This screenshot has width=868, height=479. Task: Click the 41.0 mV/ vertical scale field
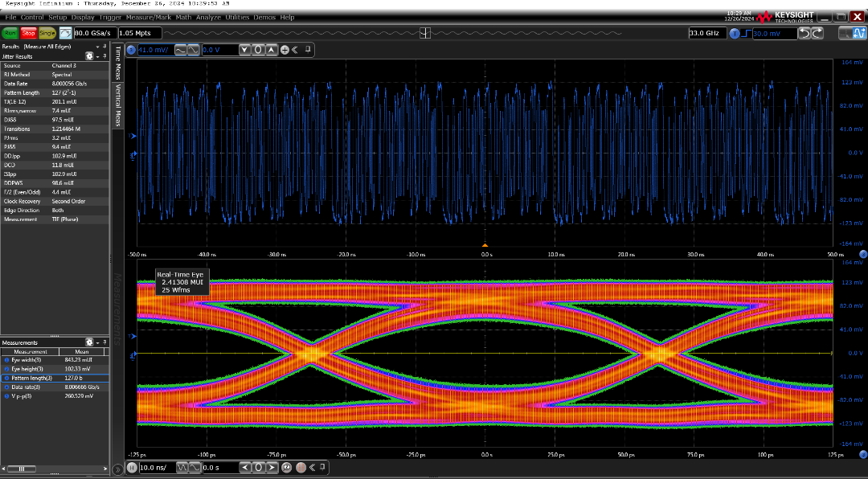pos(156,50)
